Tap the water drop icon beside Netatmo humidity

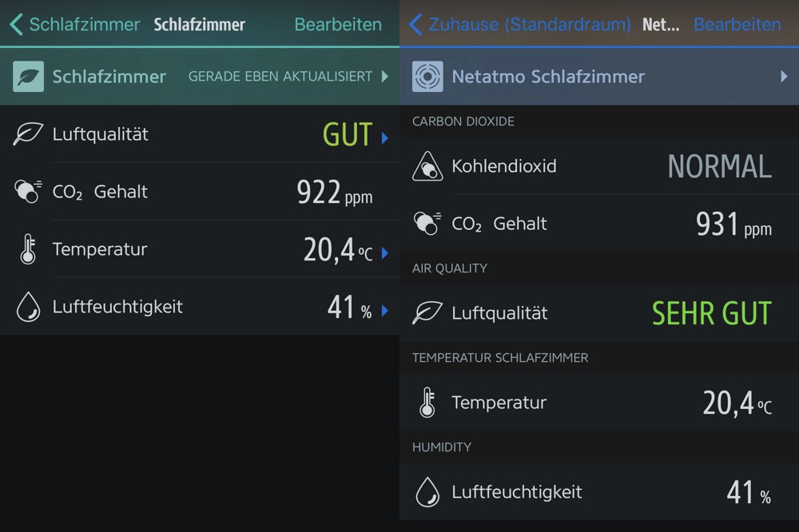tap(427, 492)
